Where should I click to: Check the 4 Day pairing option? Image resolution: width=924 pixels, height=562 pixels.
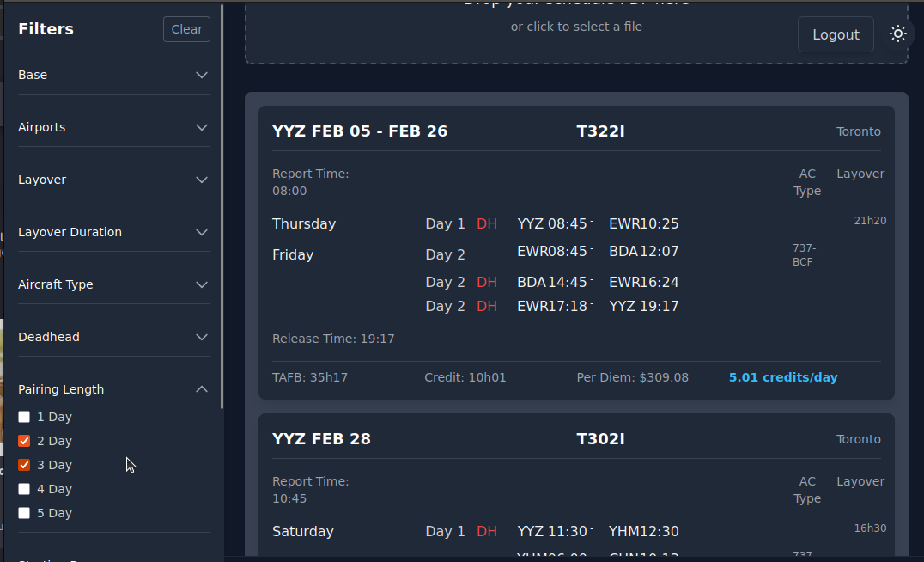(x=24, y=489)
